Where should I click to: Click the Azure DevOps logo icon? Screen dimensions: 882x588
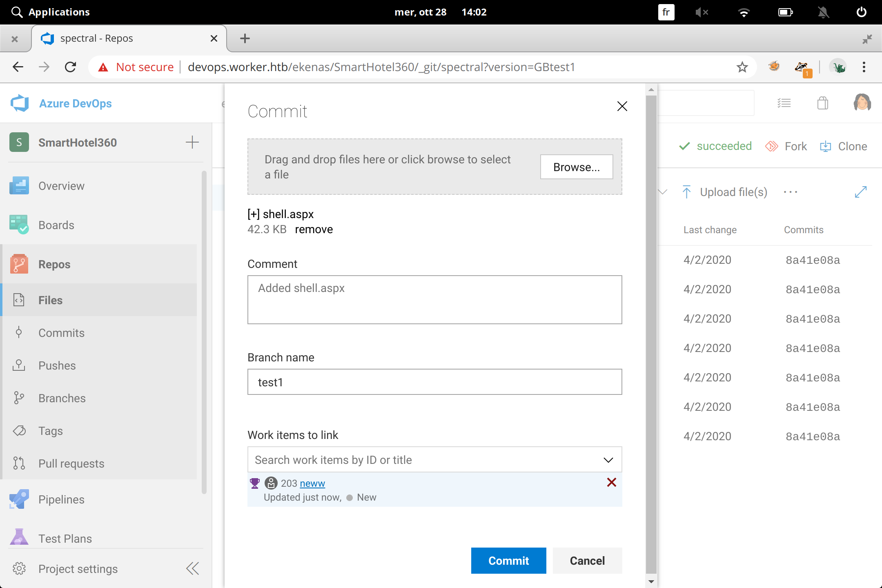(20, 103)
